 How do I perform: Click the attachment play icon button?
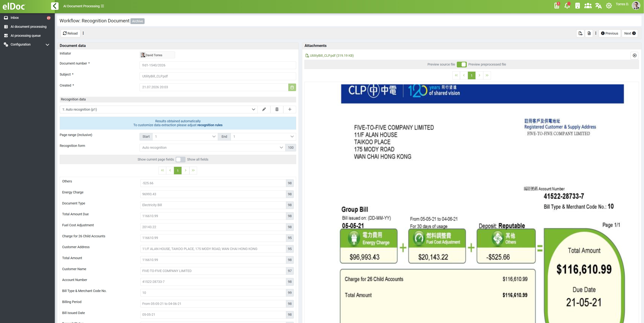[634, 56]
